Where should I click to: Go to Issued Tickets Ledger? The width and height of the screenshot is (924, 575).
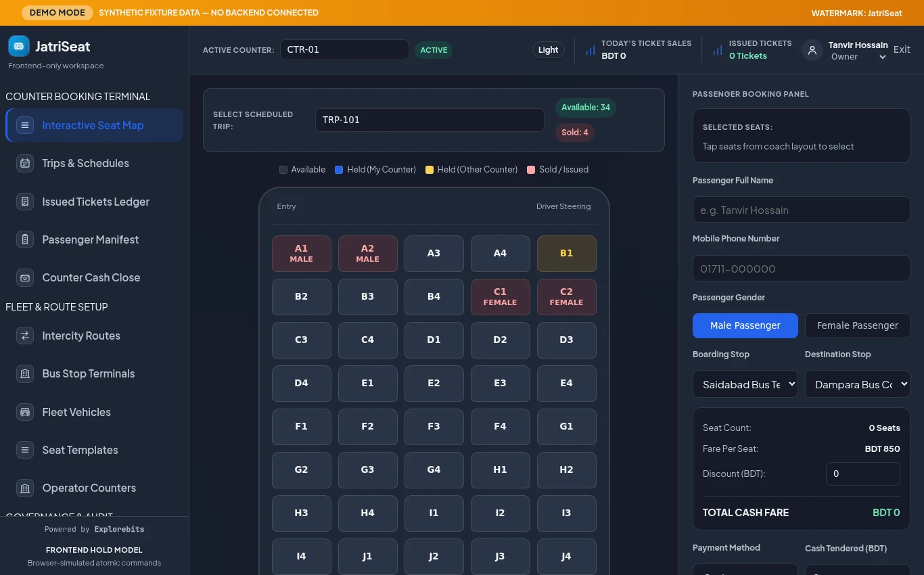click(94, 202)
